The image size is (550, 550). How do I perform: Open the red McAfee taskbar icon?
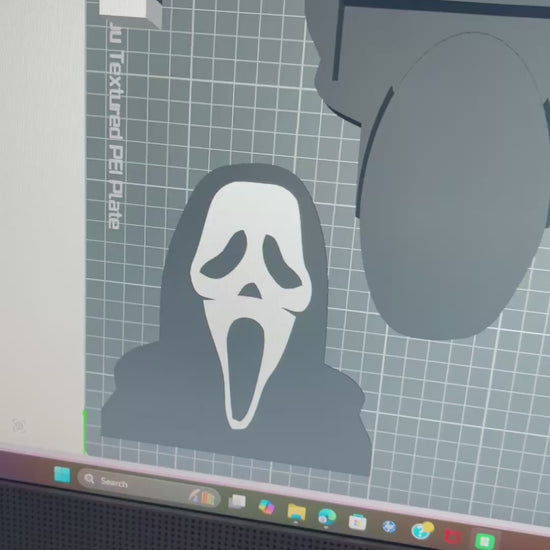point(452,537)
